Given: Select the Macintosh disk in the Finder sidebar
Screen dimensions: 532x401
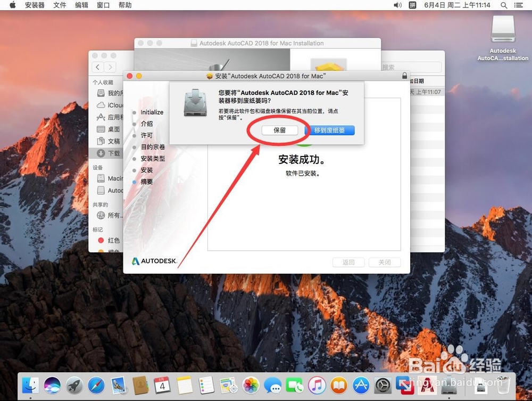Looking at the screenshot, I should (106, 178).
